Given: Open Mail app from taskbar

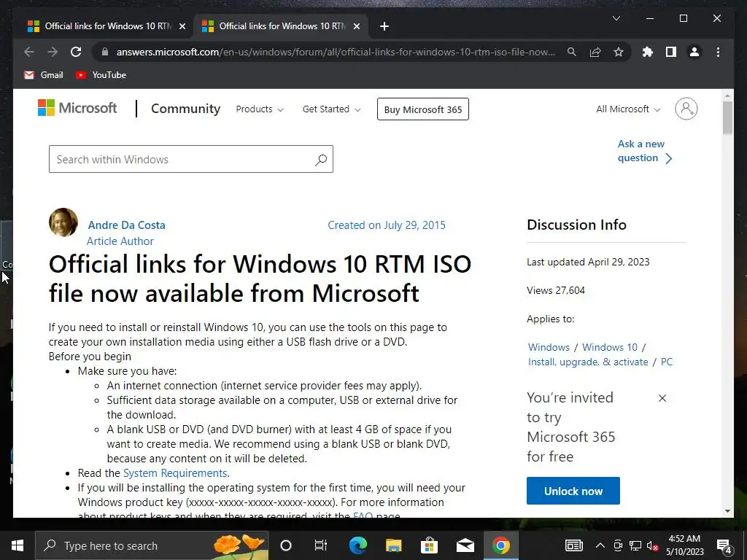Looking at the screenshot, I should click(x=465, y=545).
